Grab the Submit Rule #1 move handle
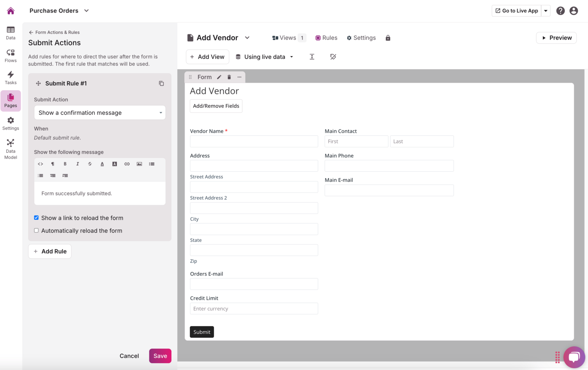 [38, 83]
